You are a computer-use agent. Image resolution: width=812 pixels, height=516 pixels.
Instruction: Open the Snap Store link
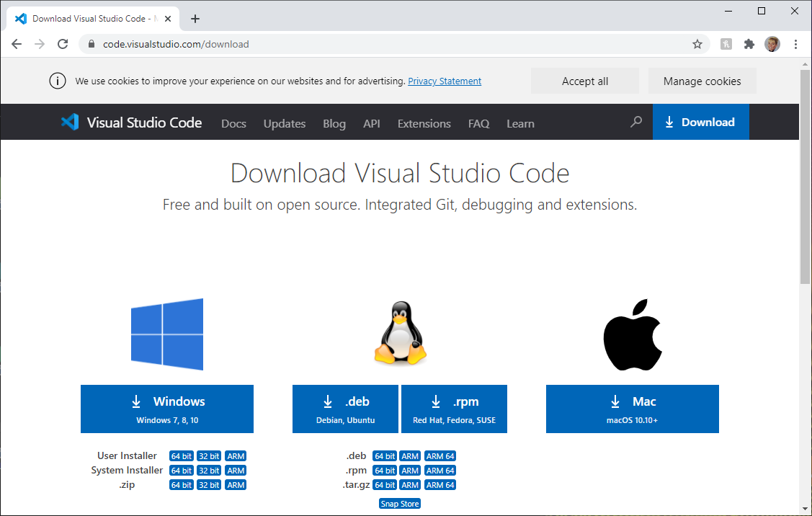click(400, 504)
